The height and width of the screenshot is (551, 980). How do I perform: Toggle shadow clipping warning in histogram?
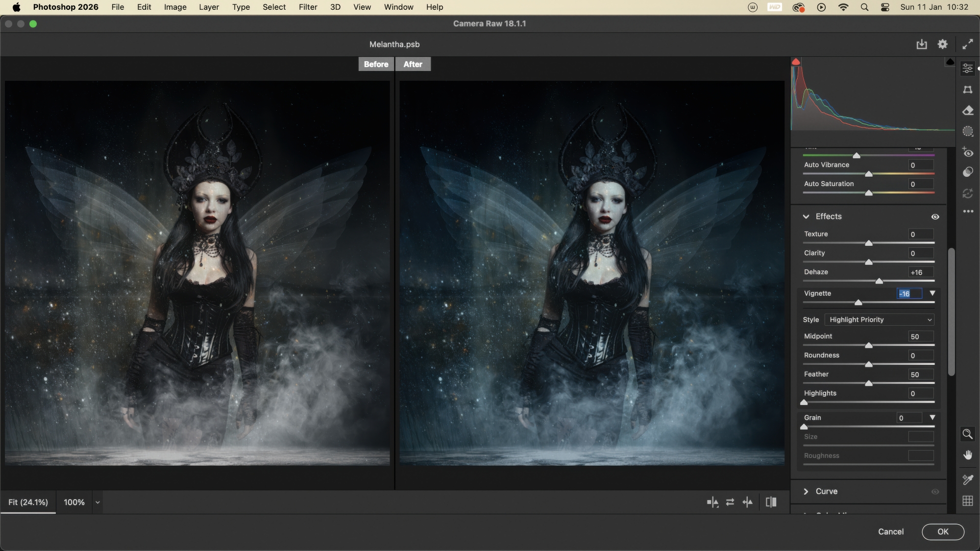[796, 62]
